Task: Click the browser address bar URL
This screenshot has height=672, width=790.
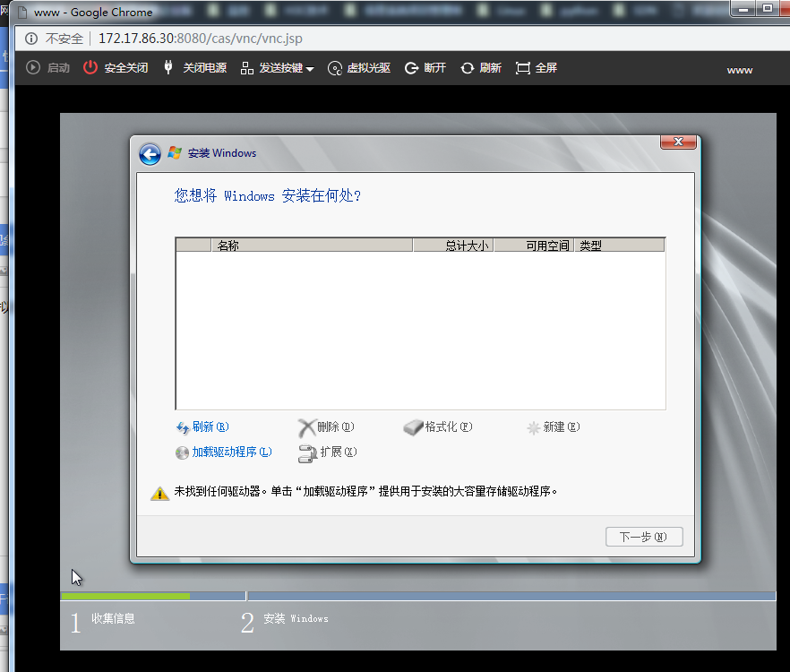Action: 200,39
